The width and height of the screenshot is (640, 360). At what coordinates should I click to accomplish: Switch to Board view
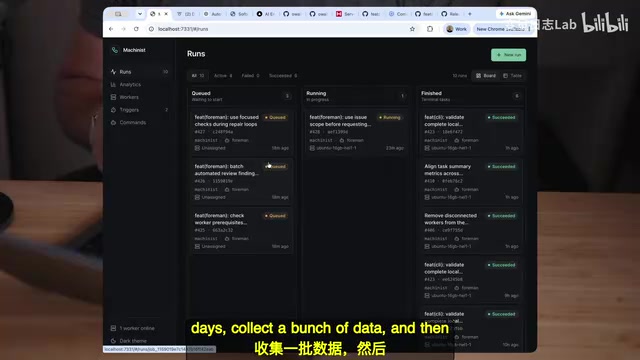(486, 76)
